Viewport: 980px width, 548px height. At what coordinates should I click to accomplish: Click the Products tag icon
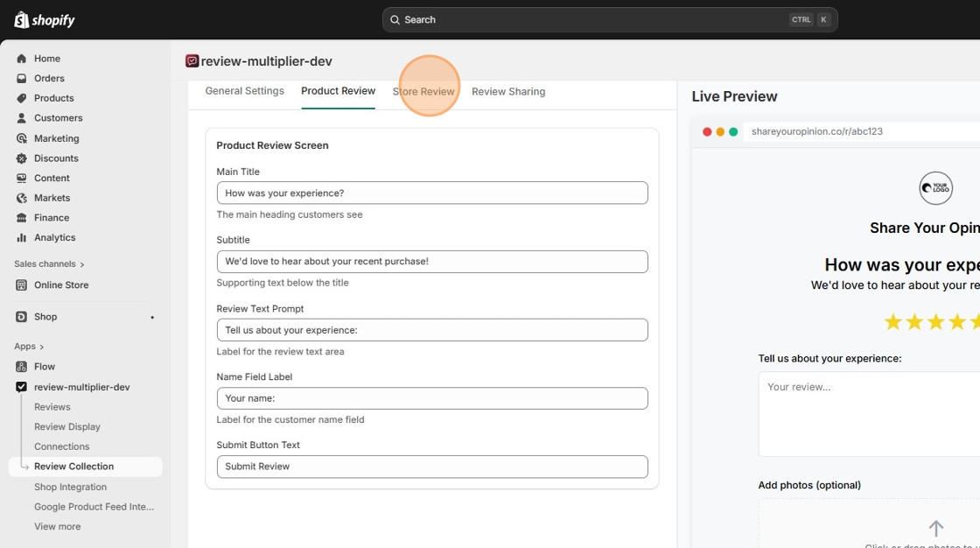click(x=21, y=98)
